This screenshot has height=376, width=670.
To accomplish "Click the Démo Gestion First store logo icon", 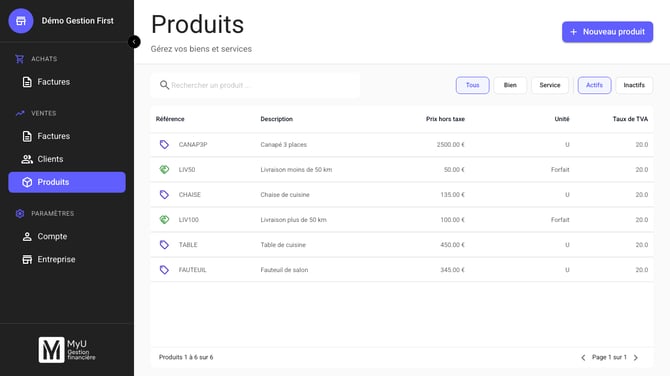I will [21, 21].
